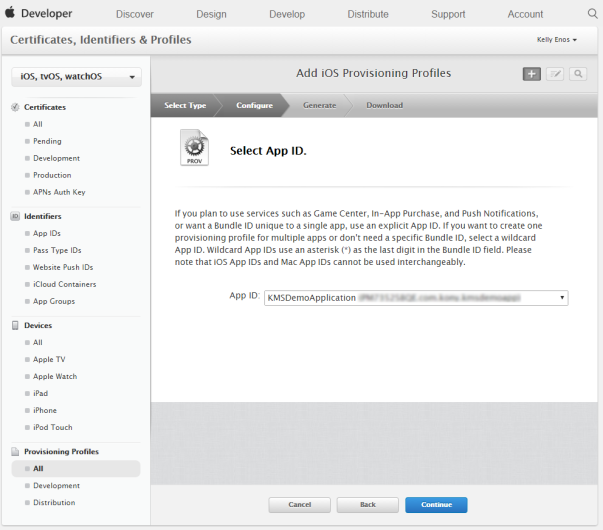603x530 pixels.
Task: Open Development under Certificates
Action: 57,158
